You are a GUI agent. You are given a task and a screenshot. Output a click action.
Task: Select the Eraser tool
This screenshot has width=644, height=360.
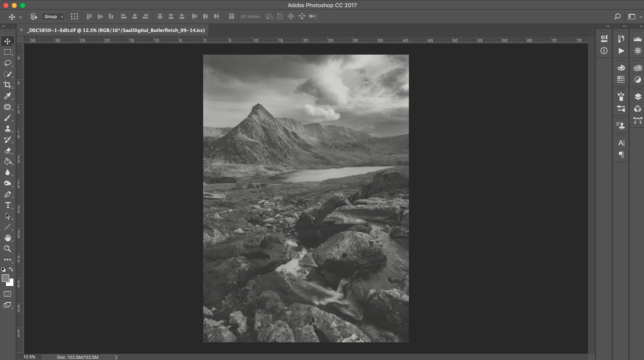tap(8, 151)
